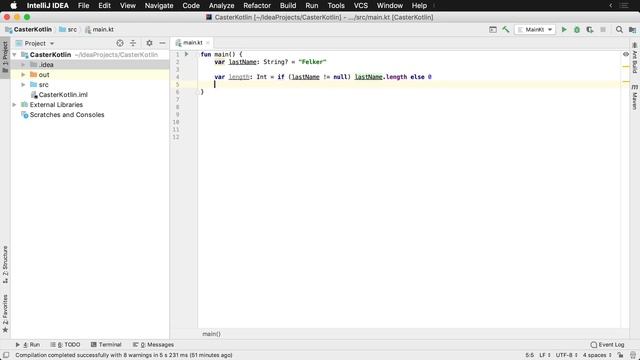Click Collapse All icon in Project panel
The height and width of the screenshot is (360, 640).
(x=133, y=43)
